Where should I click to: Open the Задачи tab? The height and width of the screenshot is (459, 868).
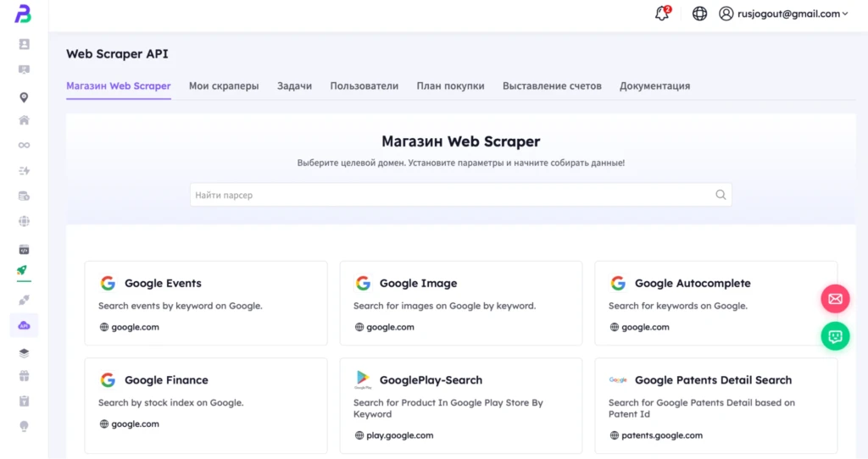click(x=294, y=86)
